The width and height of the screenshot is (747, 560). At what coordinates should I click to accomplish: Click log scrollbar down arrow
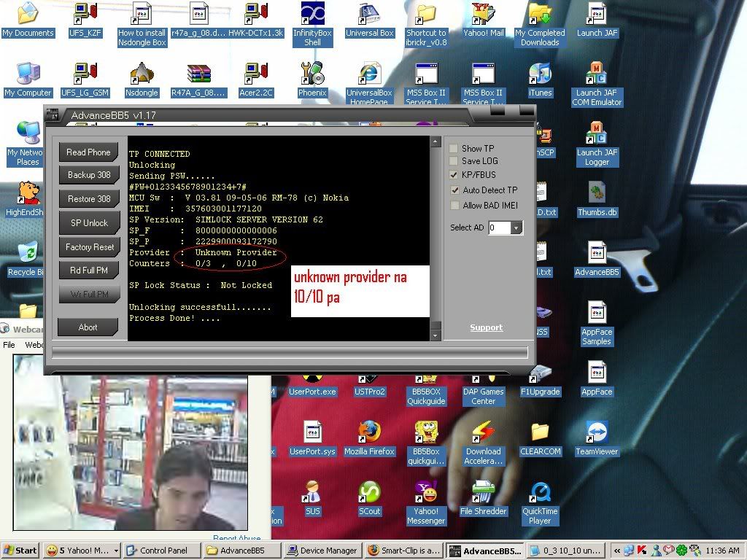(435, 335)
